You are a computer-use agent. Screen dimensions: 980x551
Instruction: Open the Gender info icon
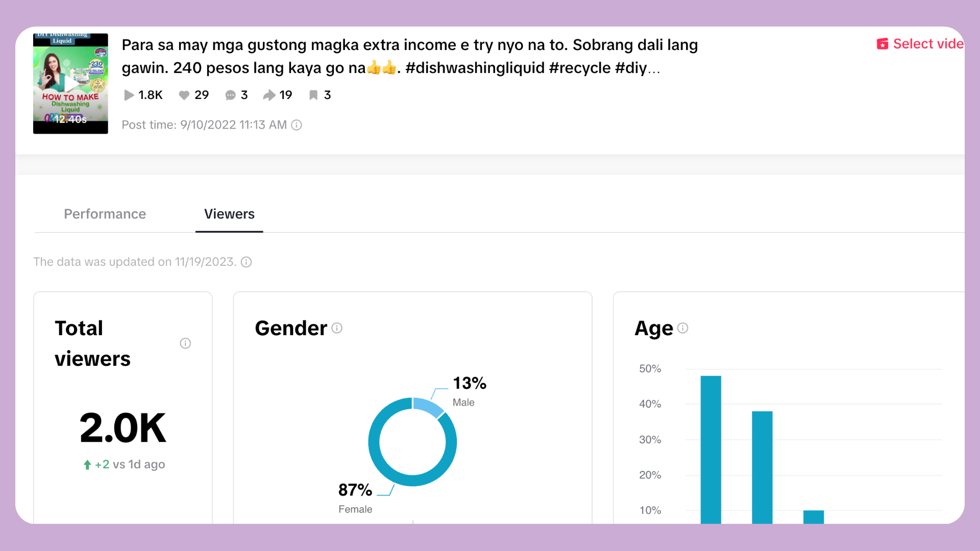[x=337, y=328]
